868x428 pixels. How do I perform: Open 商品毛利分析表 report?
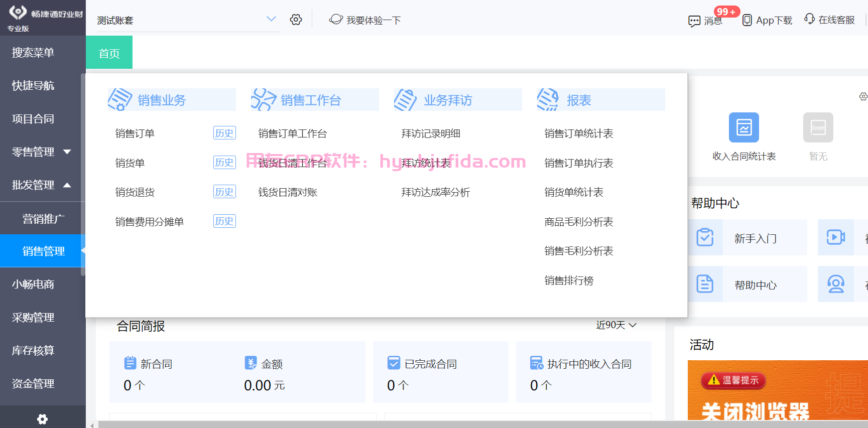(579, 222)
